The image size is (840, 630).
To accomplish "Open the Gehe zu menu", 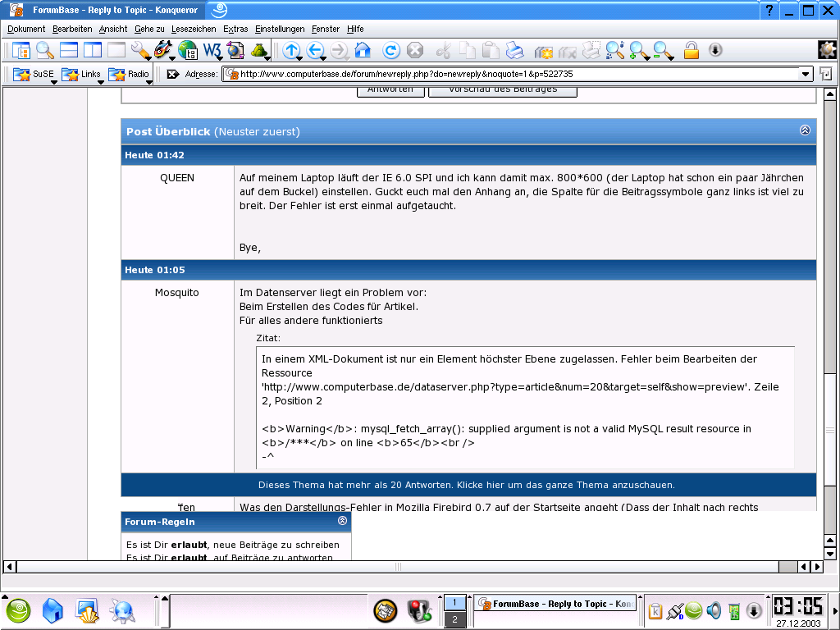I will [x=149, y=29].
